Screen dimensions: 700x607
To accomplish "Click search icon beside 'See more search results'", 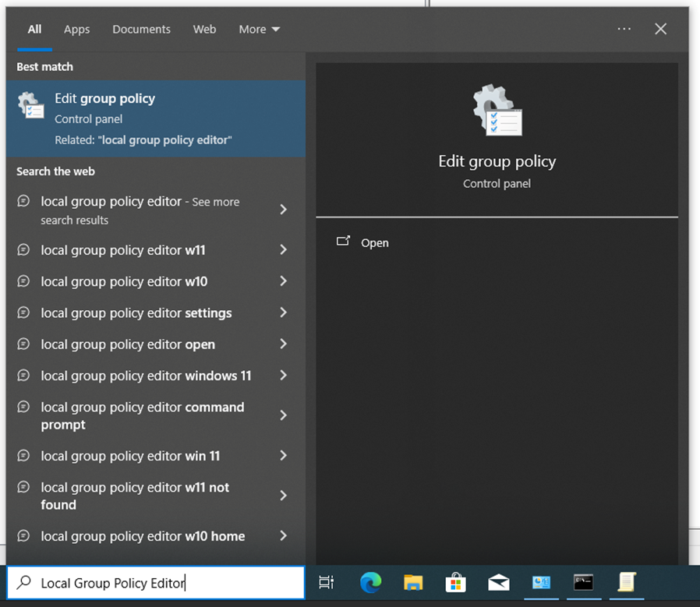I will pos(23,201).
